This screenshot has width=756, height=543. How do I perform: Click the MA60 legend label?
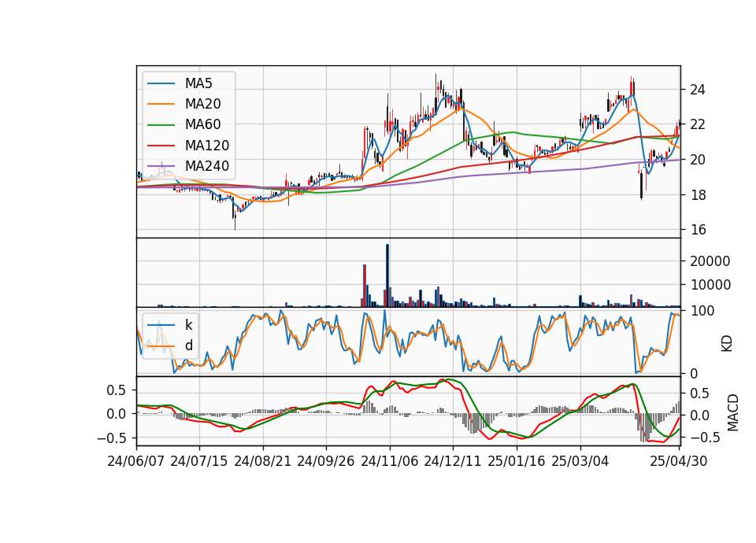[202, 125]
